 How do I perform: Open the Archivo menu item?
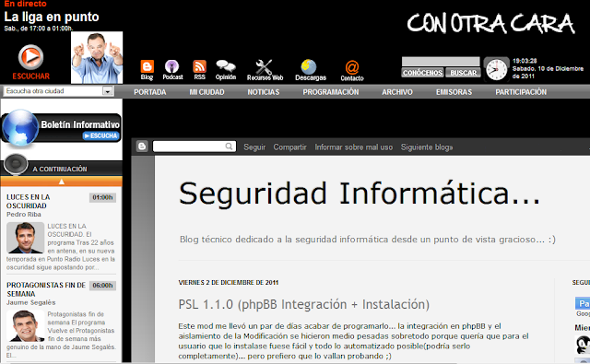point(397,92)
